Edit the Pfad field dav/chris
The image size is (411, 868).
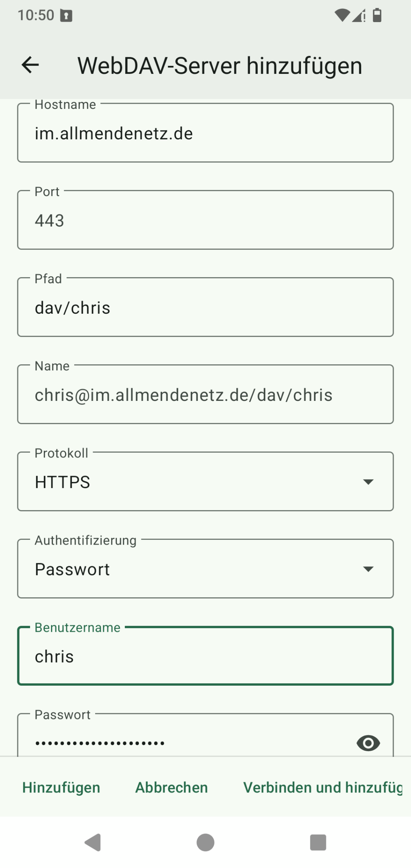pos(205,308)
